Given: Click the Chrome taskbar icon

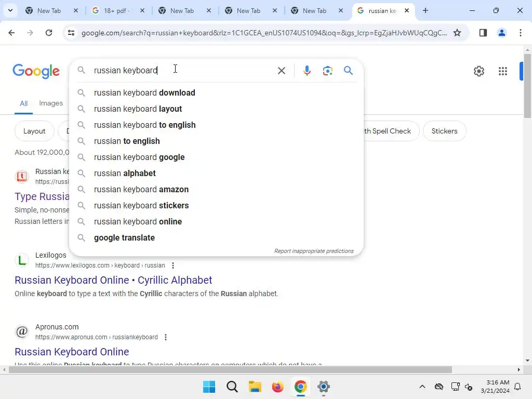Looking at the screenshot, I should tap(300, 387).
